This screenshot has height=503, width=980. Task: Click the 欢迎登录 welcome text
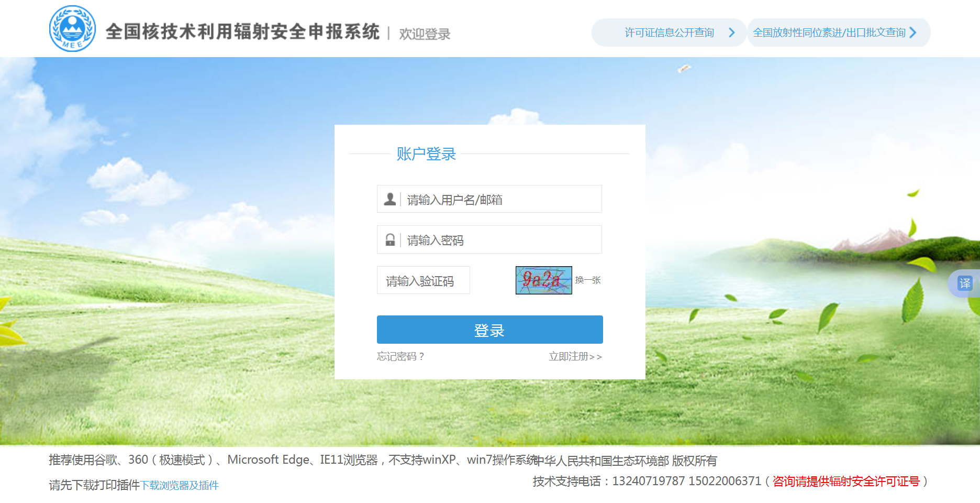point(424,34)
